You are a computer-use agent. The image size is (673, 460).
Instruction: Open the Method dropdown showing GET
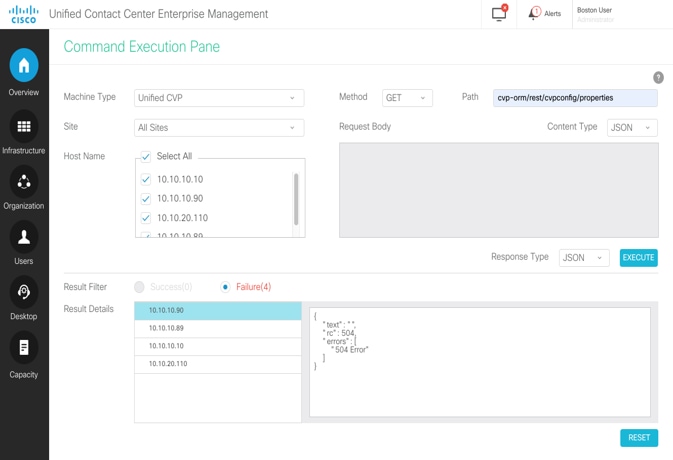coord(407,98)
